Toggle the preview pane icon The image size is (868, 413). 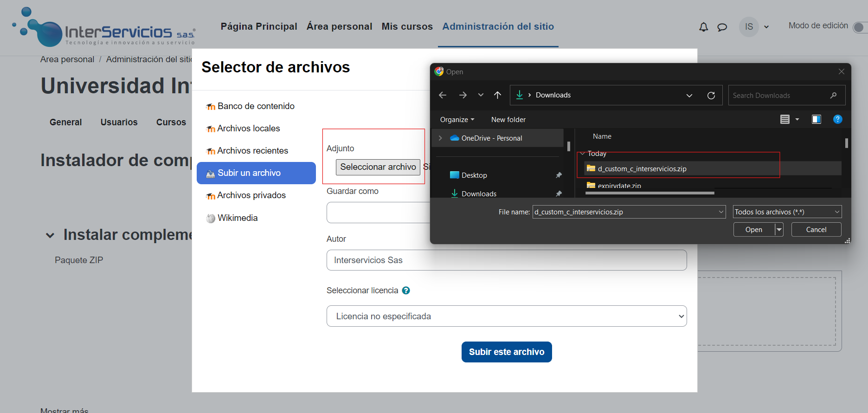coord(816,119)
